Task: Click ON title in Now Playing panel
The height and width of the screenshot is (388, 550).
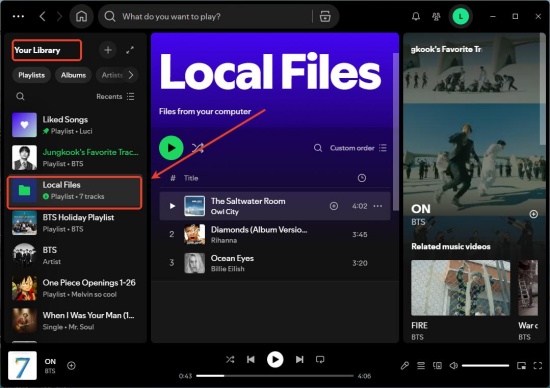Action: 421,209
